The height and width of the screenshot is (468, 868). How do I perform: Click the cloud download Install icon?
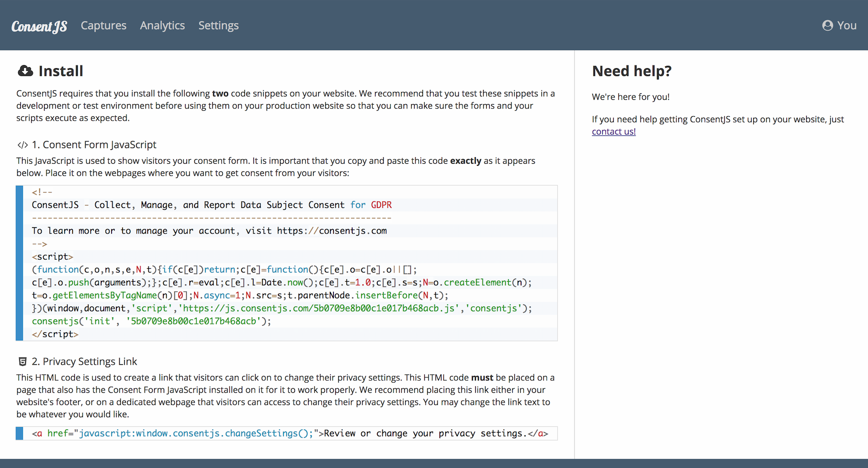25,71
